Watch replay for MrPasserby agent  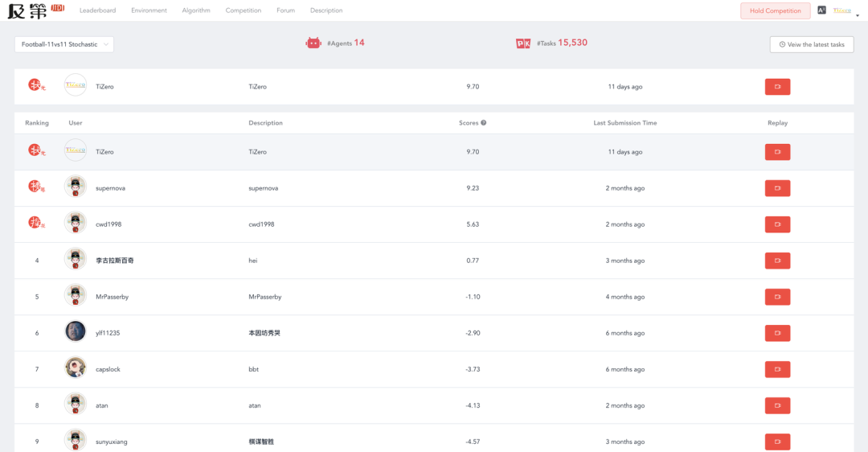(777, 297)
